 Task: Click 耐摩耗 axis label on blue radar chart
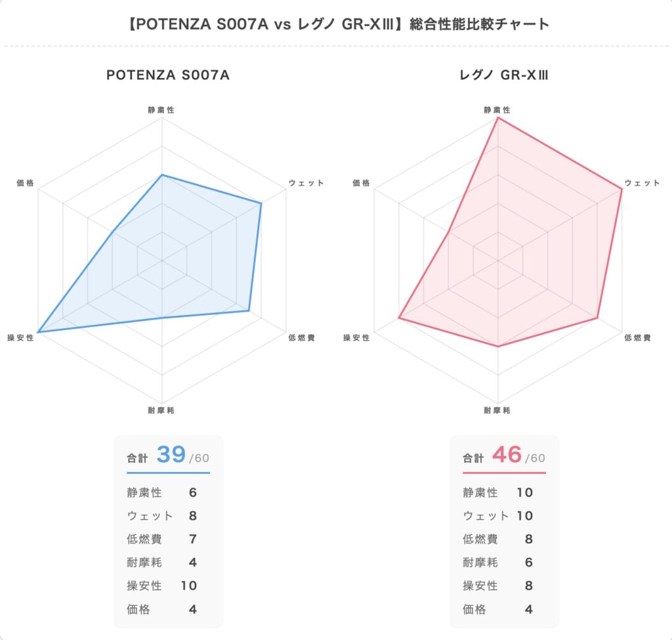tap(161, 410)
